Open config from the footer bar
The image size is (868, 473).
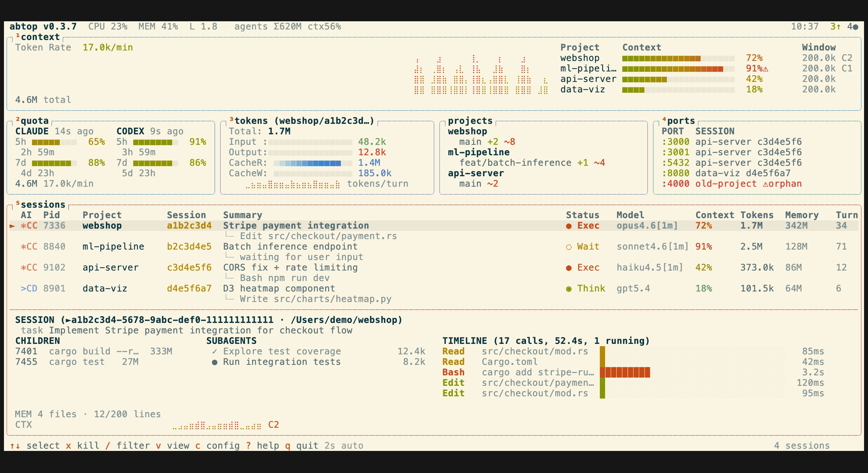pos(223,445)
